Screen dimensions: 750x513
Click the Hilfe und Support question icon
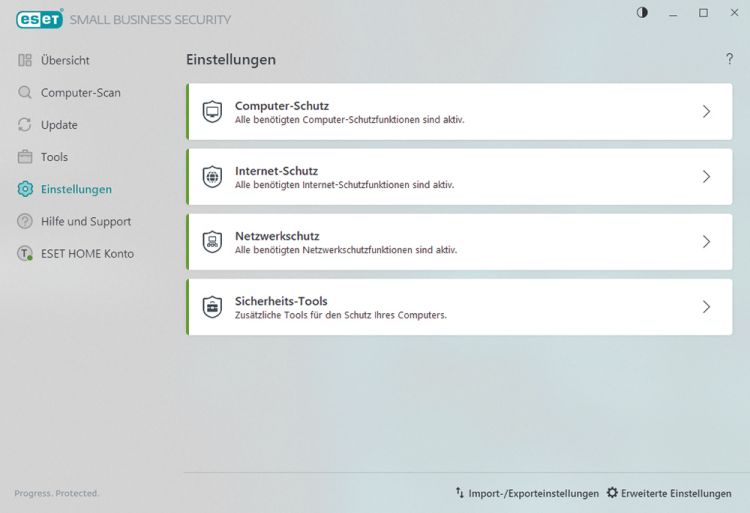click(x=25, y=221)
